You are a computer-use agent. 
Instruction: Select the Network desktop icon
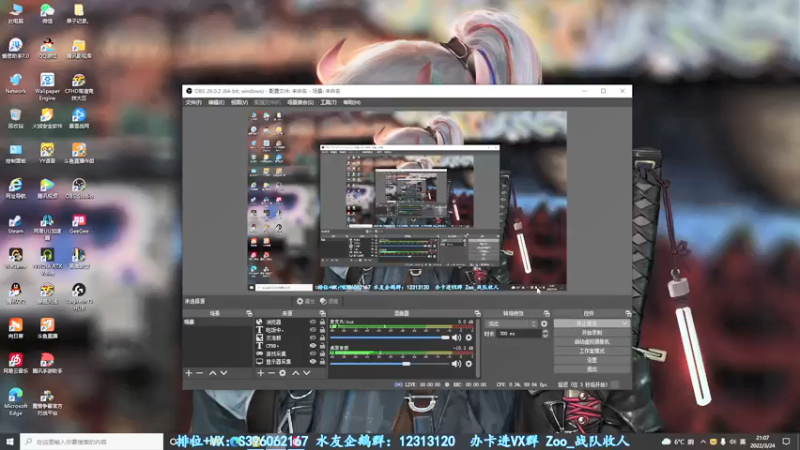coord(15,83)
